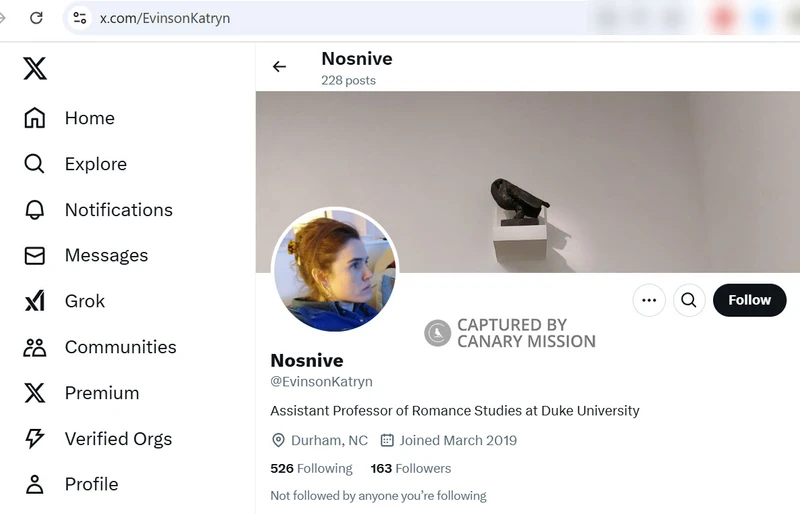
Task: Reload the page with browser refresh
Action: click(36, 18)
